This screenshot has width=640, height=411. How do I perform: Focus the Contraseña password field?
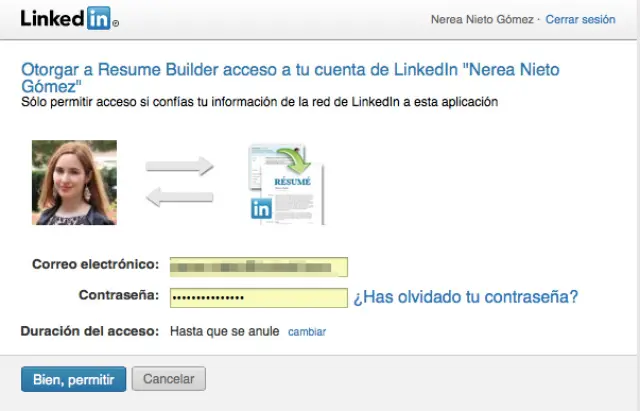point(258,297)
